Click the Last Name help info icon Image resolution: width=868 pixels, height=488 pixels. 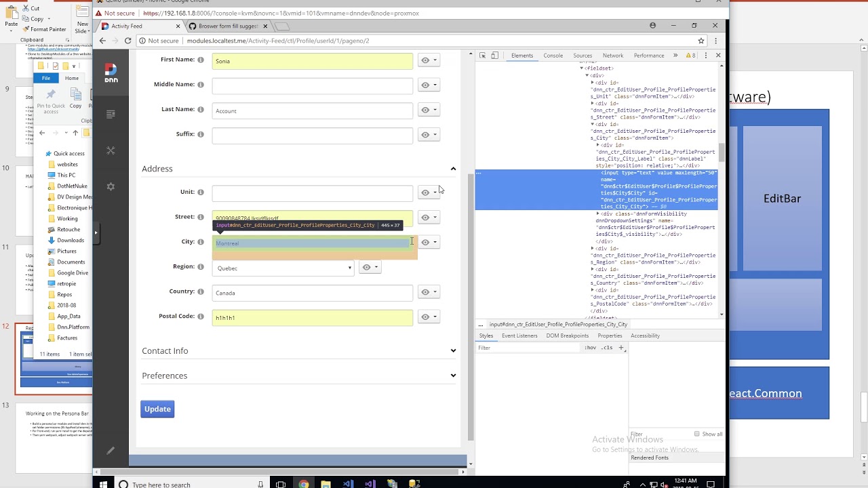(x=201, y=109)
